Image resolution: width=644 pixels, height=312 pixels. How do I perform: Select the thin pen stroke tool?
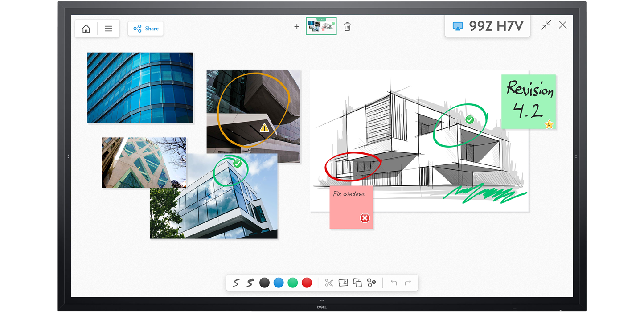coord(237,283)
